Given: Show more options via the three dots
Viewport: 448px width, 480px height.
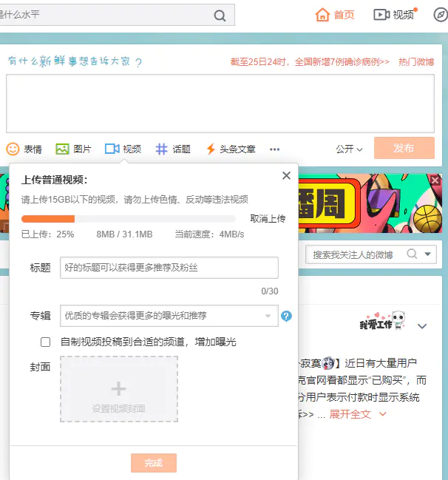Looking at the screenshot, I should (x=274, y=149).
